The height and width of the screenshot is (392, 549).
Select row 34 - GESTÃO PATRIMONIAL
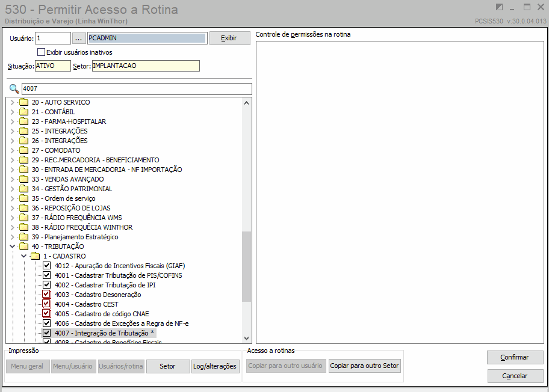click(x=72, y=189)
